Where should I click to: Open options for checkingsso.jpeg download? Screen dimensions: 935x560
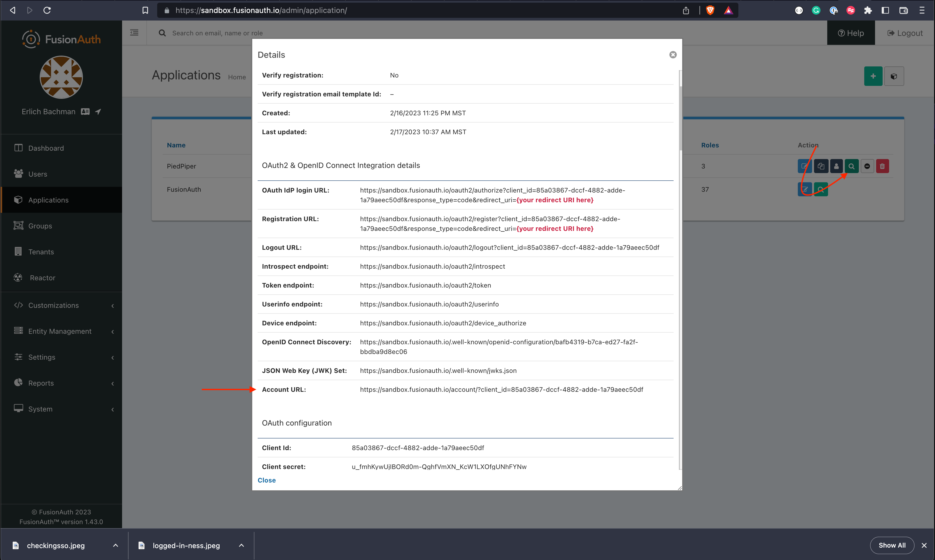tap(116, 545)
